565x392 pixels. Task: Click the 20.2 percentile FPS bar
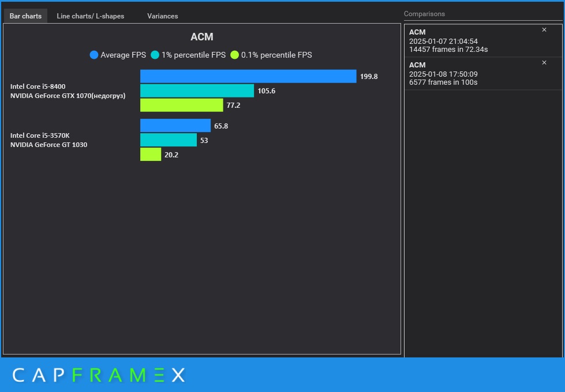(x=151, y=154)
